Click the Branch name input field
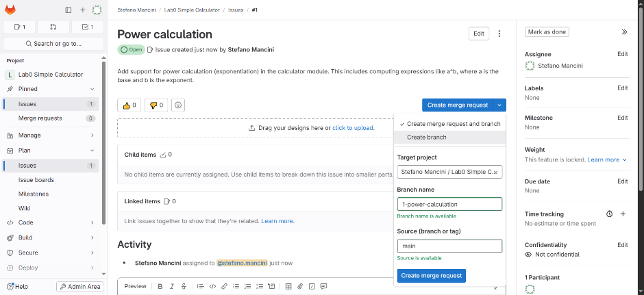Viewport: 644px width, 295px height. 450,204
